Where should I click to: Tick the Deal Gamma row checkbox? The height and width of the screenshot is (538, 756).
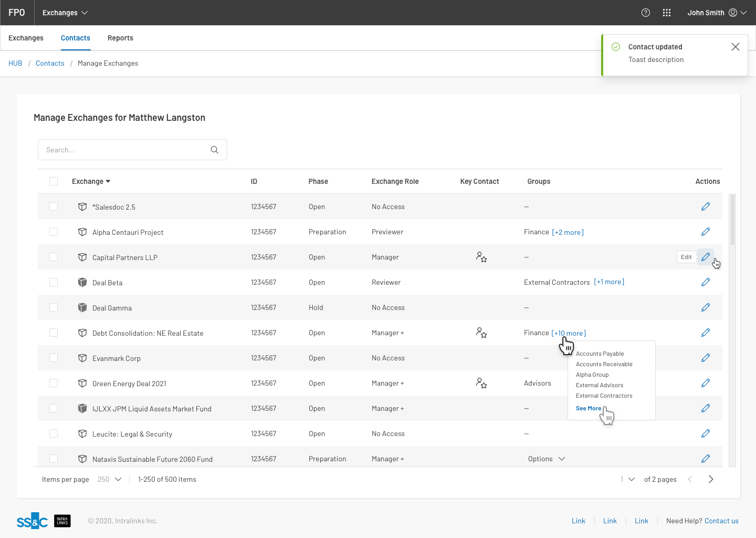[x=54, y=307]
